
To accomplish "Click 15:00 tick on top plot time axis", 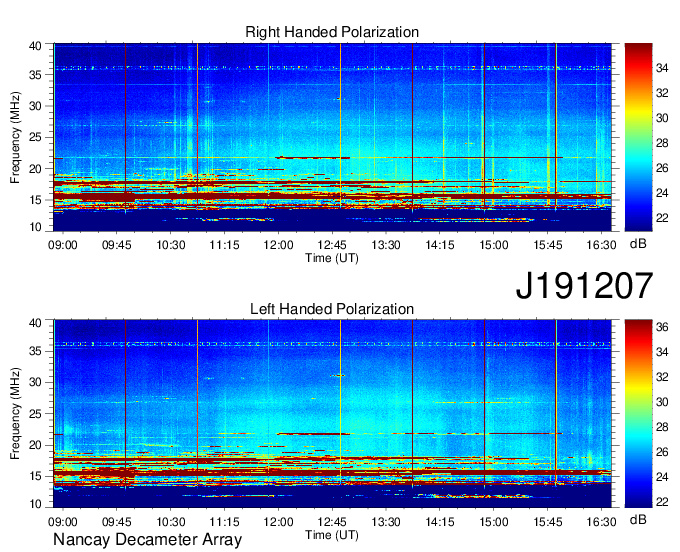I will point(494,245).
